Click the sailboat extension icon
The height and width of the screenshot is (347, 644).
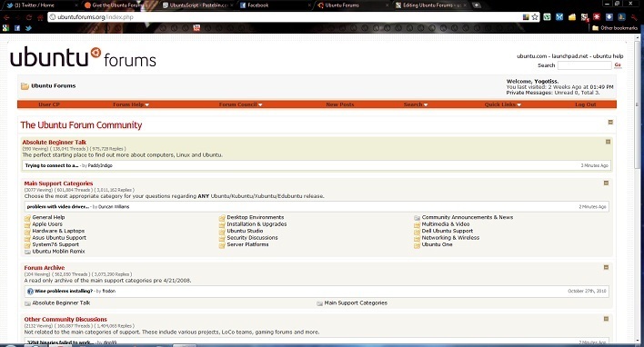coord(622,17)
